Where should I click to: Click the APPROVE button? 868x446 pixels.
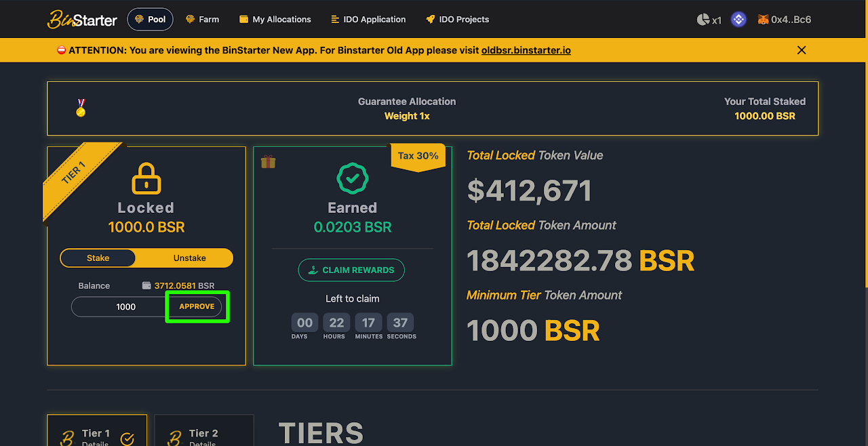coord(197,306)
